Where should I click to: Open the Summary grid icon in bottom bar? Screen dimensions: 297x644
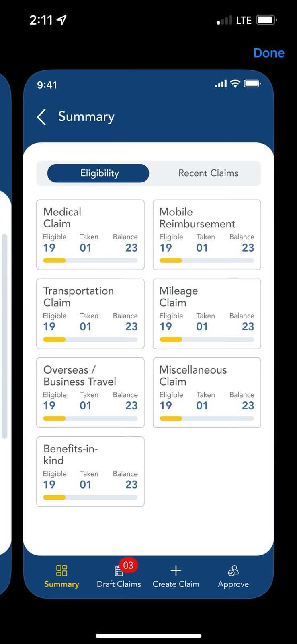click(x=61, y=570)
